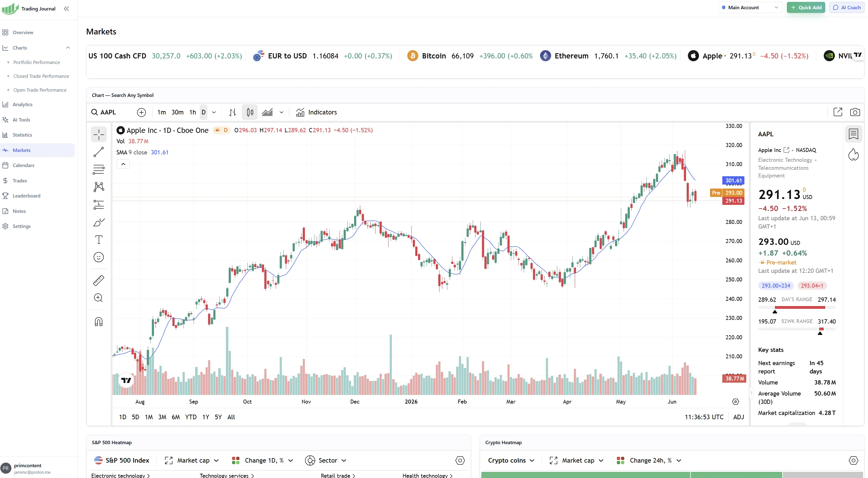
Task: Collapse the indicator legend arrow
Action: tap(123, 164)
